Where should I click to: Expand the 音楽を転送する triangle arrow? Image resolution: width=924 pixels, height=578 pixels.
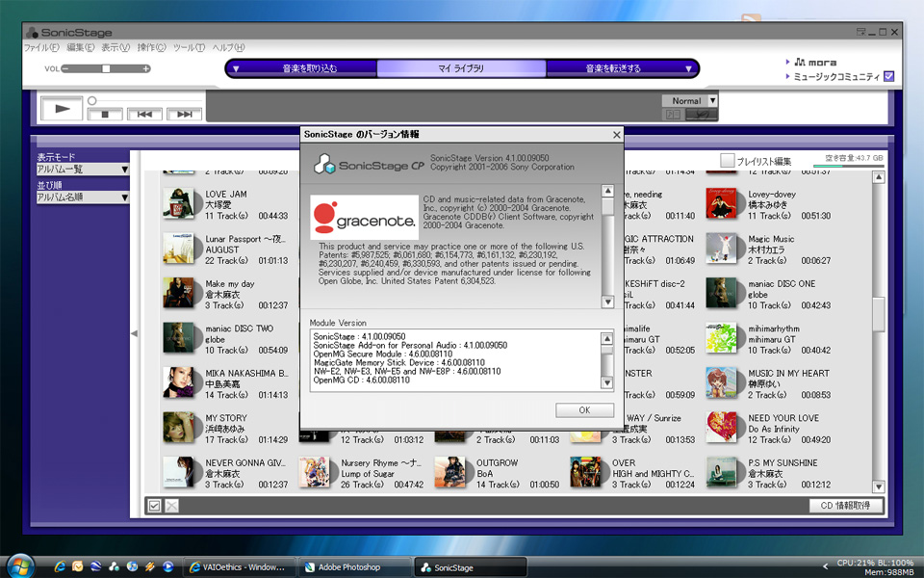[687, 69]
